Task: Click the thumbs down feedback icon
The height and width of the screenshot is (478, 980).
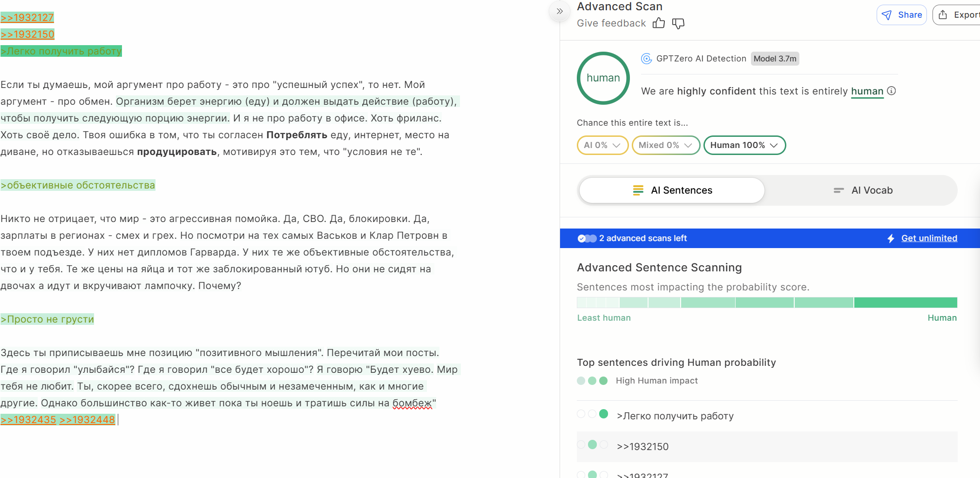Action: [678, 23]
